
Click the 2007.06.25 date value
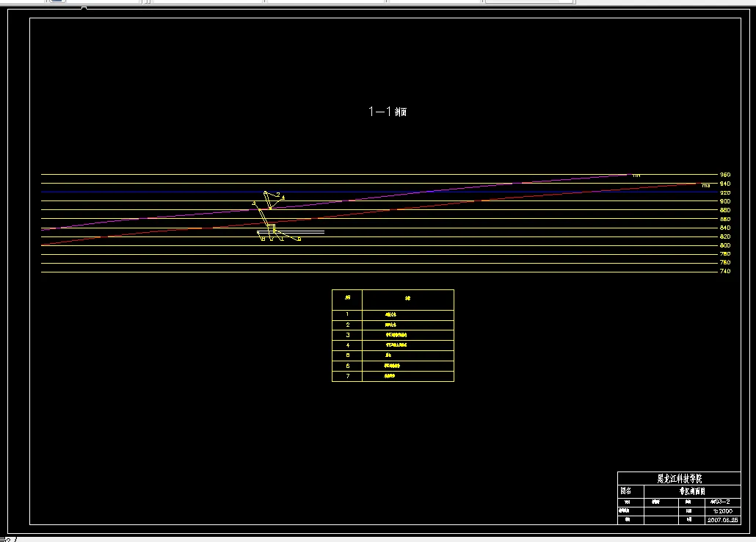point(722,520)
